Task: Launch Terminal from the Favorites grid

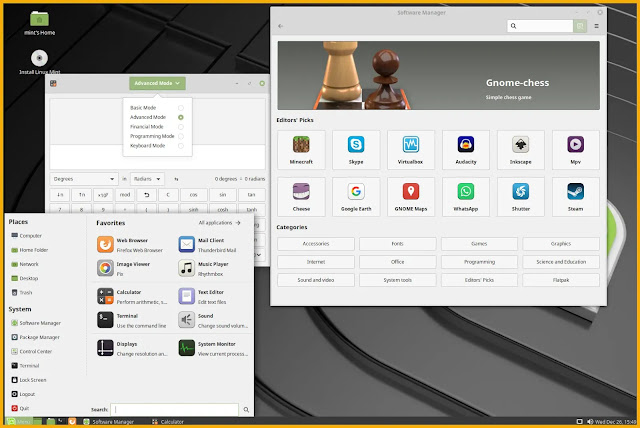Action: pyautogui.click(x=131, y=320)
